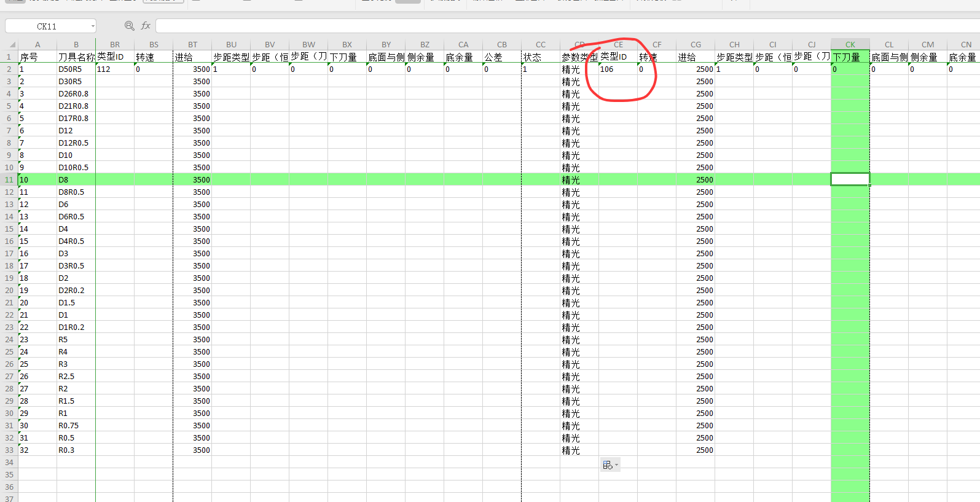Select row header 33
Image resolution: width=980 pixels, height=502 pixels.
9,450
